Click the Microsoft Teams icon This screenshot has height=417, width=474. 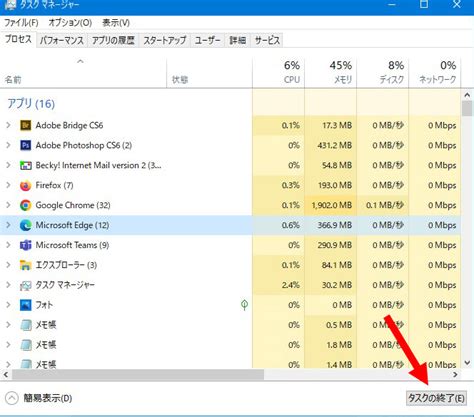click(26, 245)
